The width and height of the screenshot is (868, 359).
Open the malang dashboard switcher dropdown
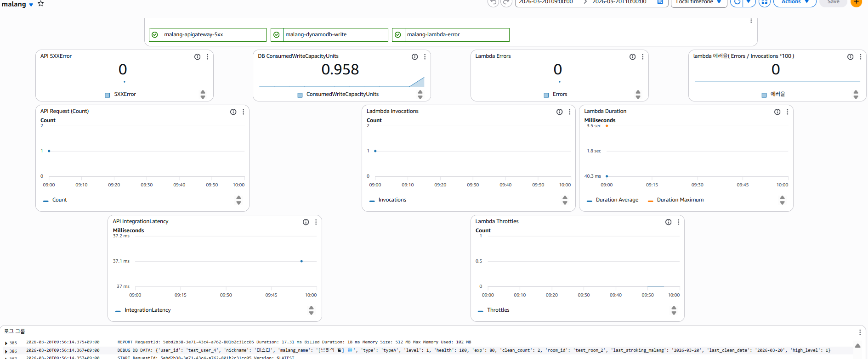coord(31,5)
